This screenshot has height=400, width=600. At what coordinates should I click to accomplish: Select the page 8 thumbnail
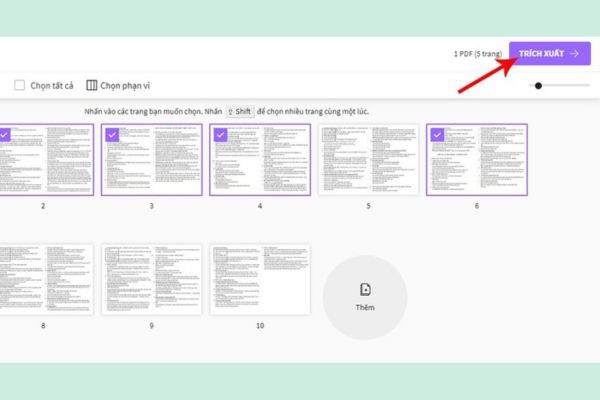tap(46, 279)
